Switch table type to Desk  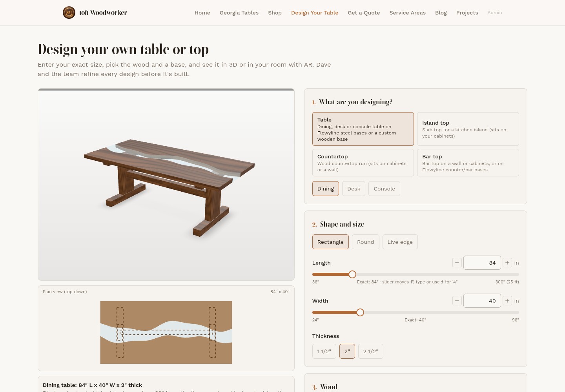[x=354, y=189]
